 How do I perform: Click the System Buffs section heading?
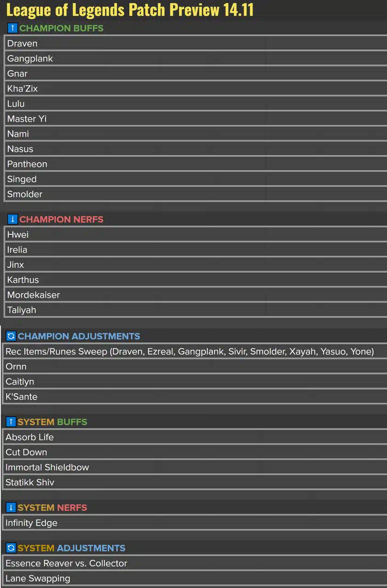pos(52,422)
